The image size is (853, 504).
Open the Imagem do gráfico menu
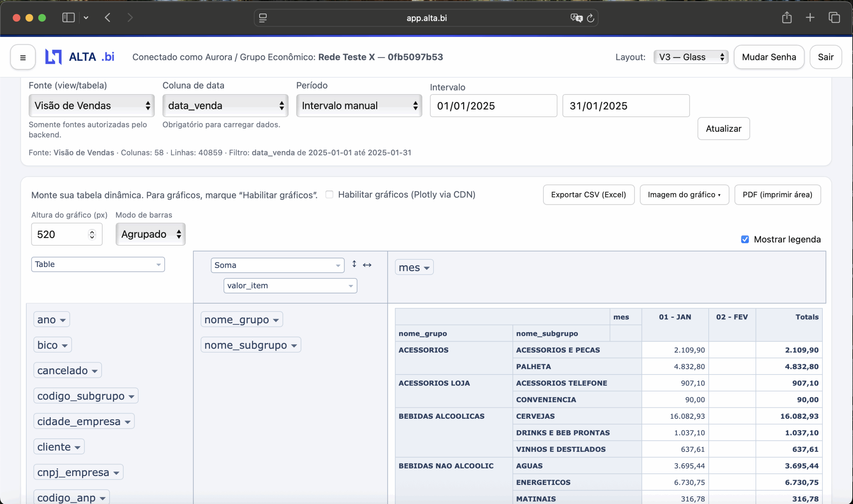pos(684,195)
